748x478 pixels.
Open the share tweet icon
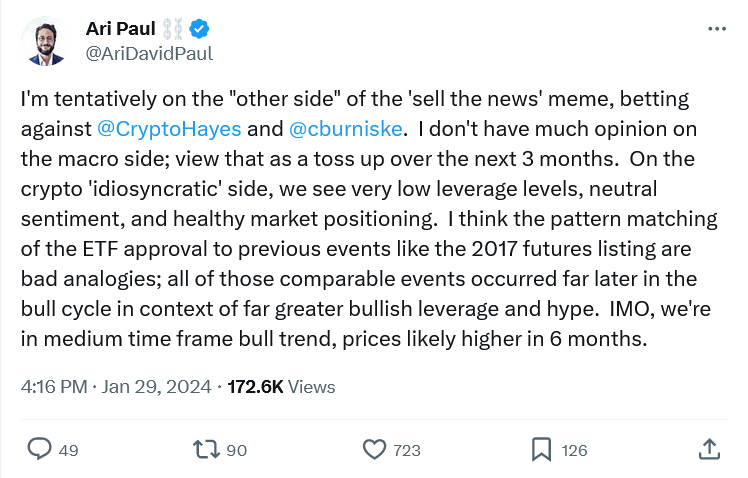709,450
